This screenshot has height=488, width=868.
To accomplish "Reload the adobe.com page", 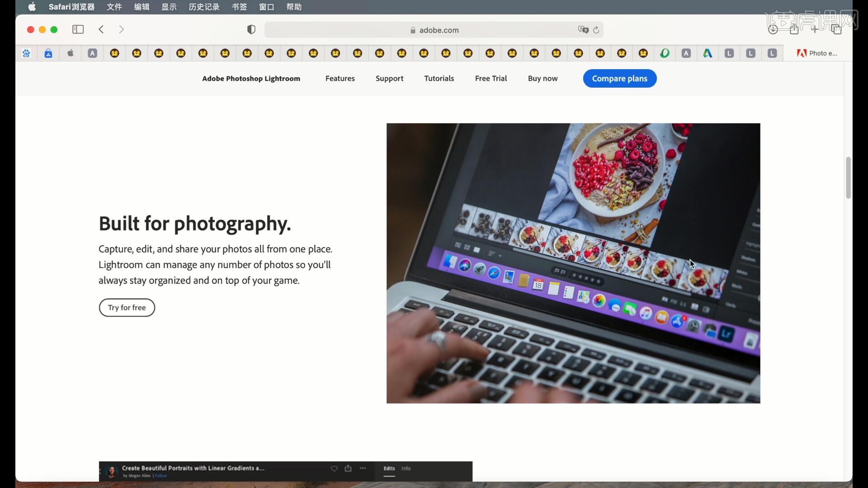I will coord(596,30).
